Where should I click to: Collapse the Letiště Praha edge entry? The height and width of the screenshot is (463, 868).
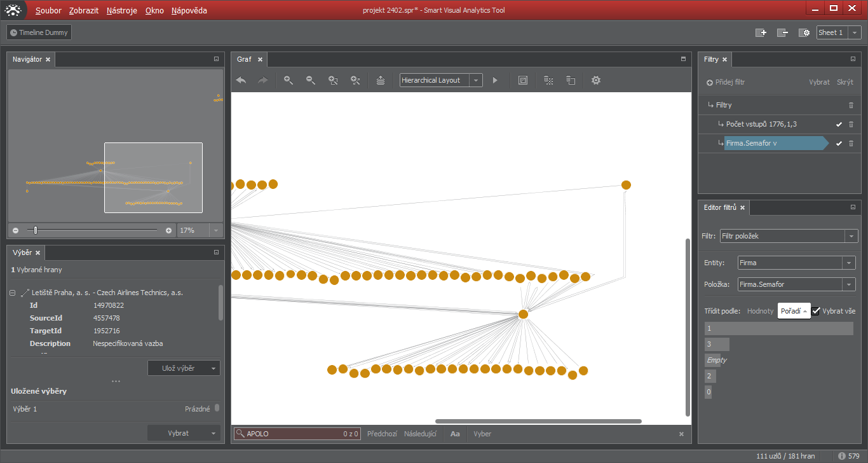(13, 293)
